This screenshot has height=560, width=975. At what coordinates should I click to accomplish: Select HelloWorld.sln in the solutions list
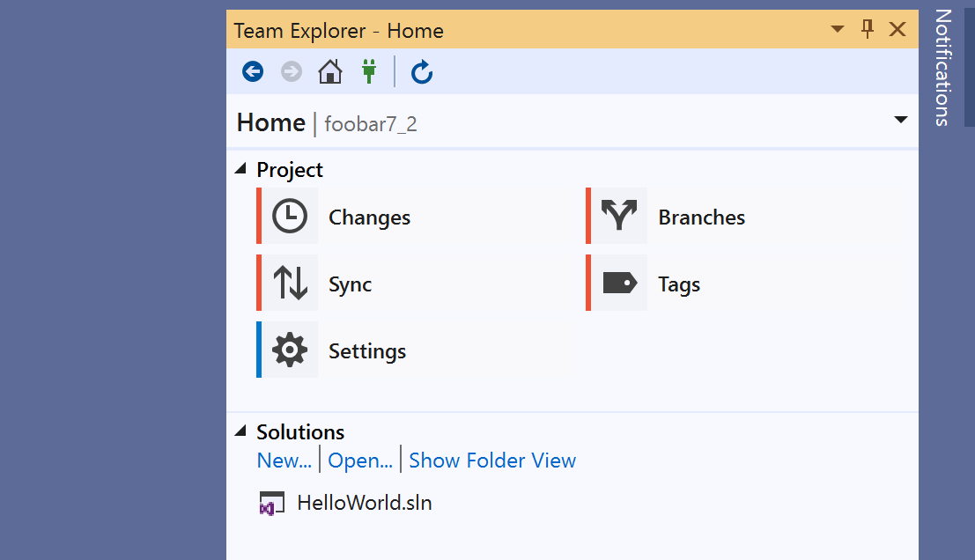(365, 502)
